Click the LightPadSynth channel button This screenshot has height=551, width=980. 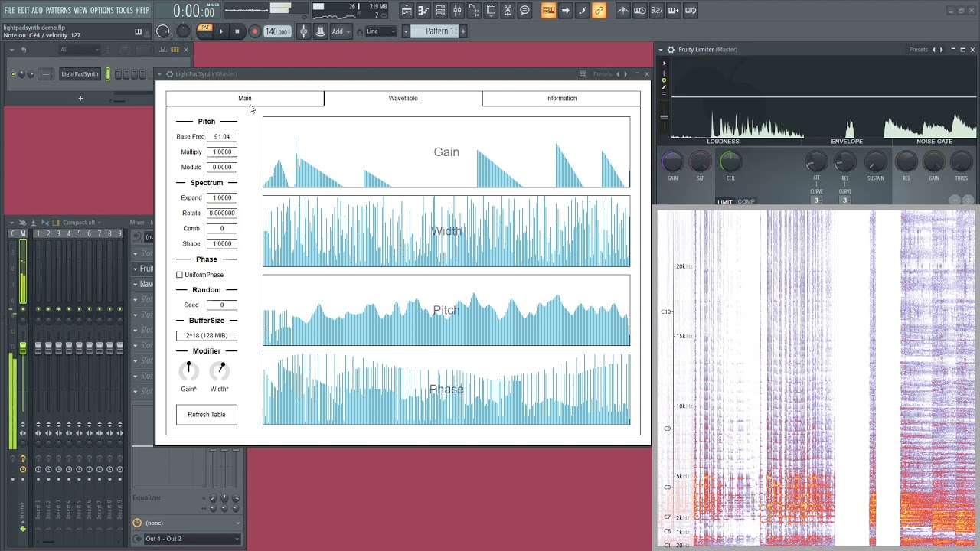pos(80,74)
